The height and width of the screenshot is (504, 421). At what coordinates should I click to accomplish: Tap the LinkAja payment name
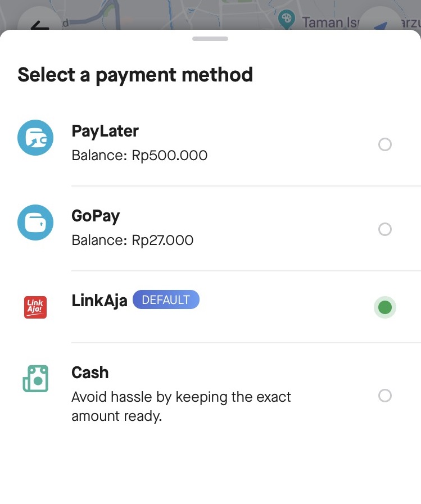click(99, 301)
